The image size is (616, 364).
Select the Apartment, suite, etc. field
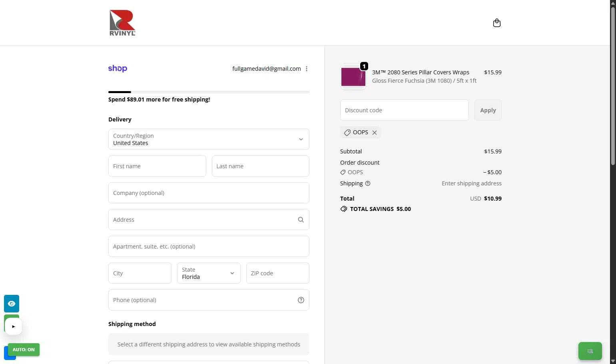click(209, 247)
